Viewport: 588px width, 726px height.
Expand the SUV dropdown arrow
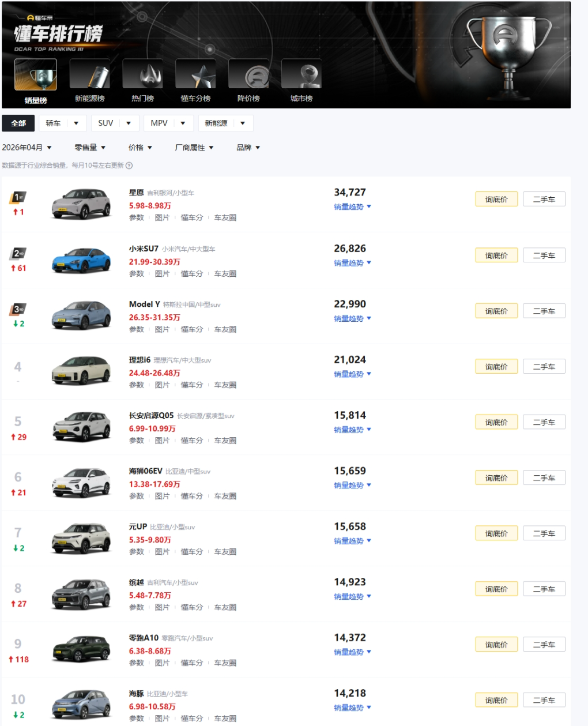pos(129,123)
